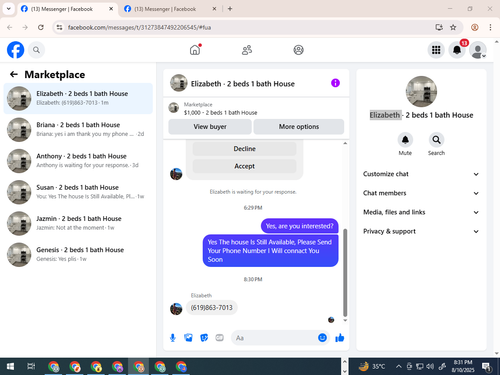The height and width of the screenshot is (375, 500).
Task: Open Genesis conversation in the list
Action: (x=78, y=254)
